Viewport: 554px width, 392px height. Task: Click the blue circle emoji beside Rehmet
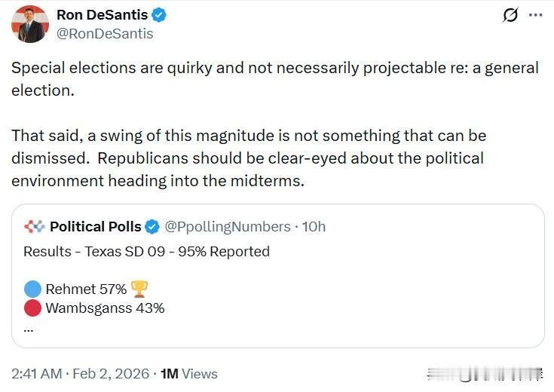32,289
